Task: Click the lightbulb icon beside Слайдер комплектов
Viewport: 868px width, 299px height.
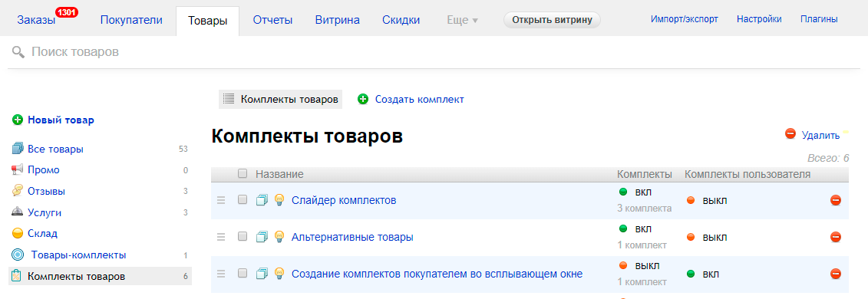Action: (279, 200)
